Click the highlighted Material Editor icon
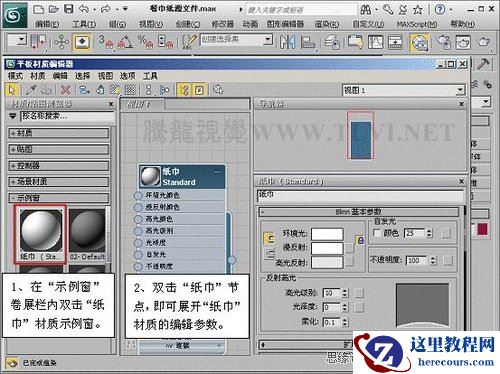 [419, 43]
